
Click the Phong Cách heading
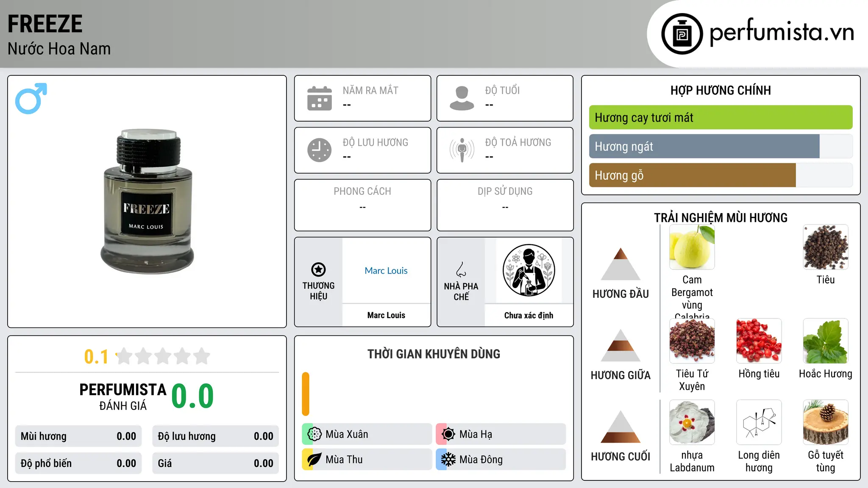362,191
